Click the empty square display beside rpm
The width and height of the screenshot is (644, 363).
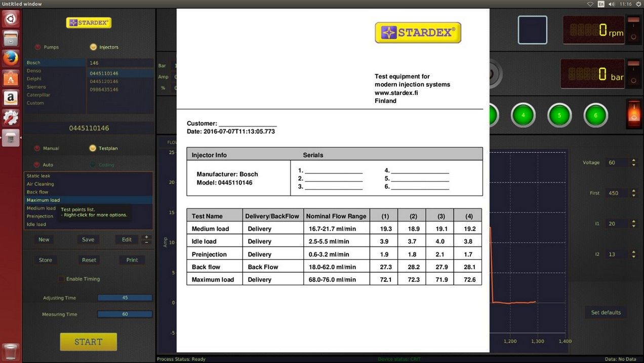pos(533,30)
